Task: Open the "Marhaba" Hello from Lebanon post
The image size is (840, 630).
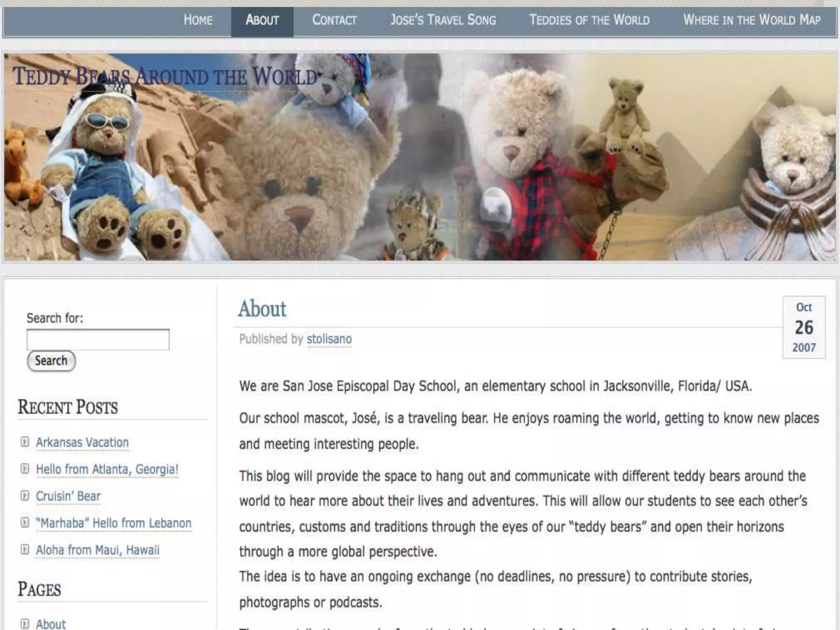Action: 114,523
